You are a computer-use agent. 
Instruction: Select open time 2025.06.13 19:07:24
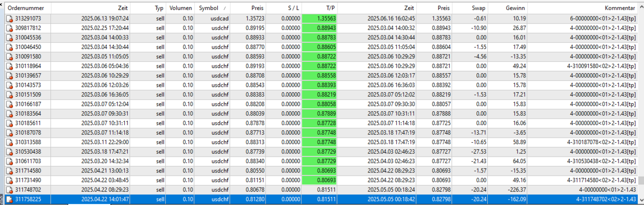pyautogui.click(x=105, y=18)
